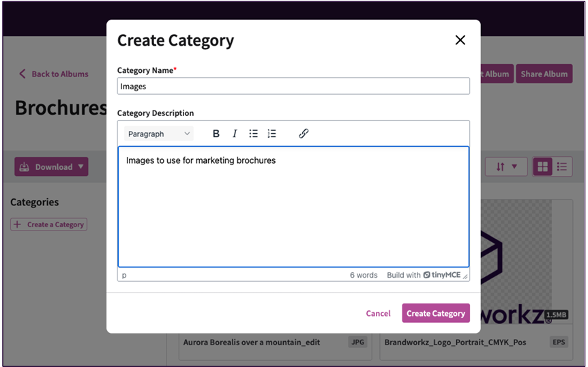
Task: Click the Create Category button
Action: [436, 313]
